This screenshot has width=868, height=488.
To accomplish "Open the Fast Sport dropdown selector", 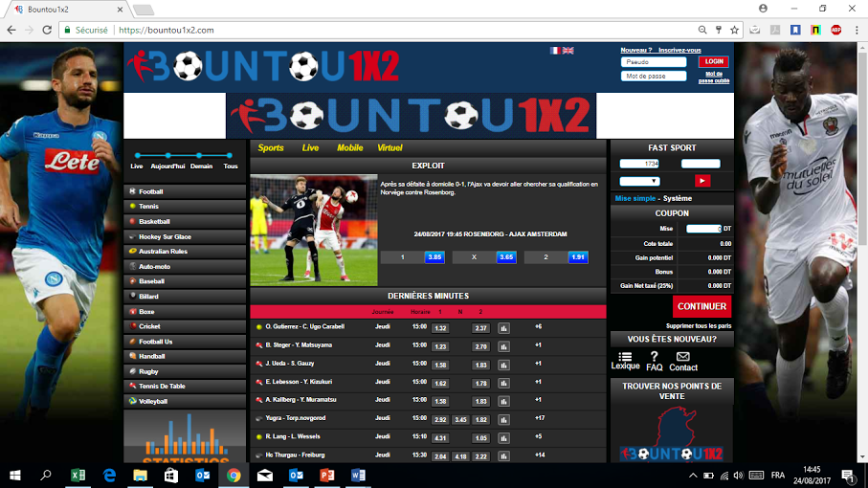I will click(639, 181).
